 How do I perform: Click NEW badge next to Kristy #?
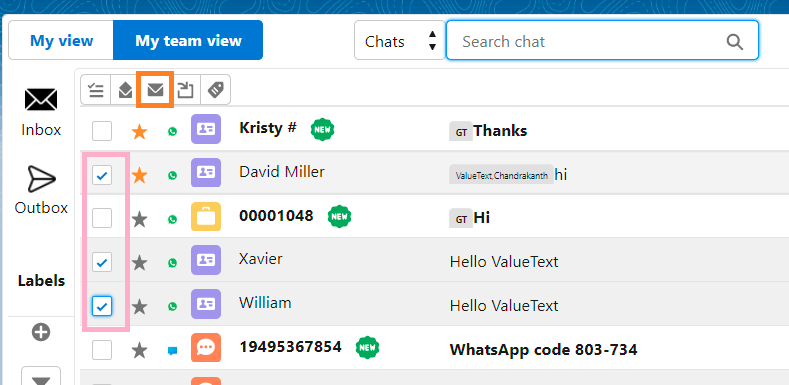[x=323, y=130]
